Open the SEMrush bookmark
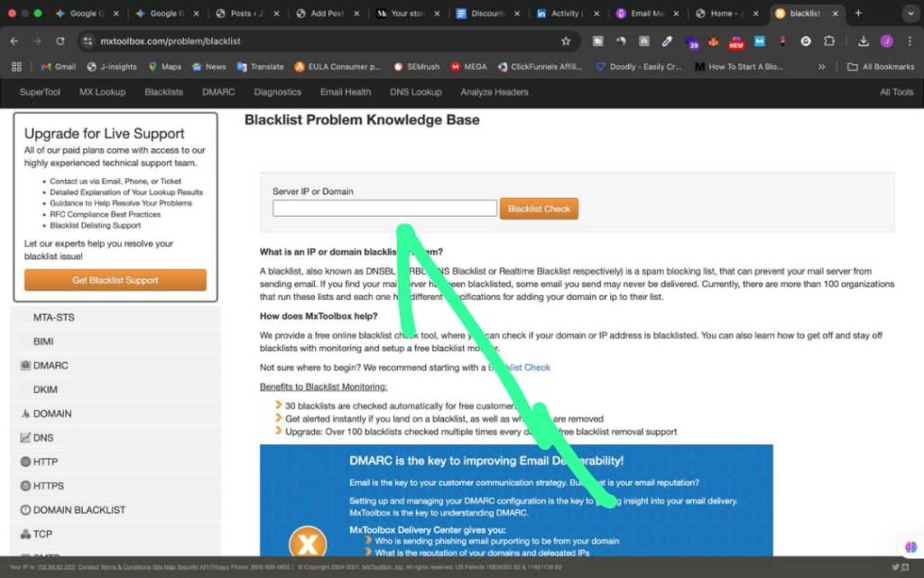 pyautogui.click(x=417, y=67)
